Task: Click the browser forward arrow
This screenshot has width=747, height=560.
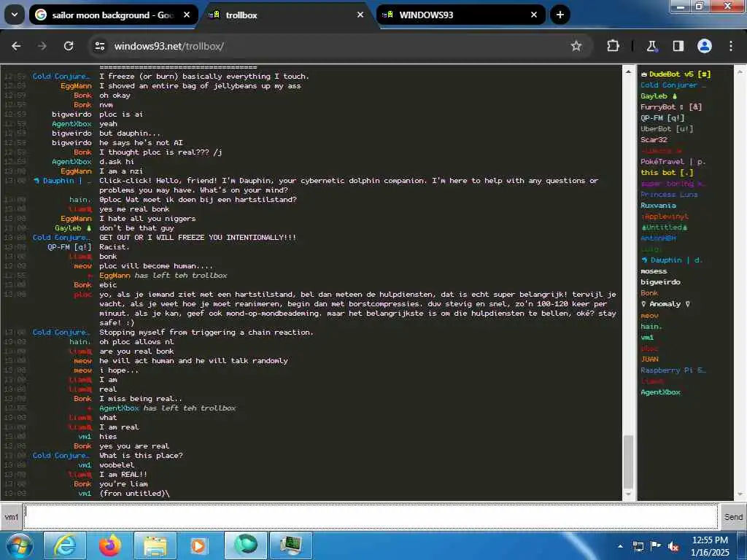Action: [42, 46]
